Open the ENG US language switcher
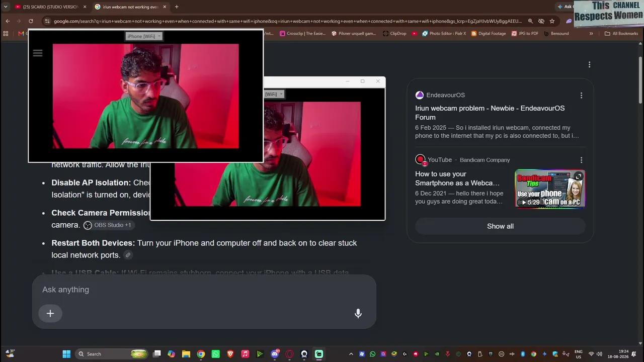This screenshot has width=644, height=362. [579, 354]
